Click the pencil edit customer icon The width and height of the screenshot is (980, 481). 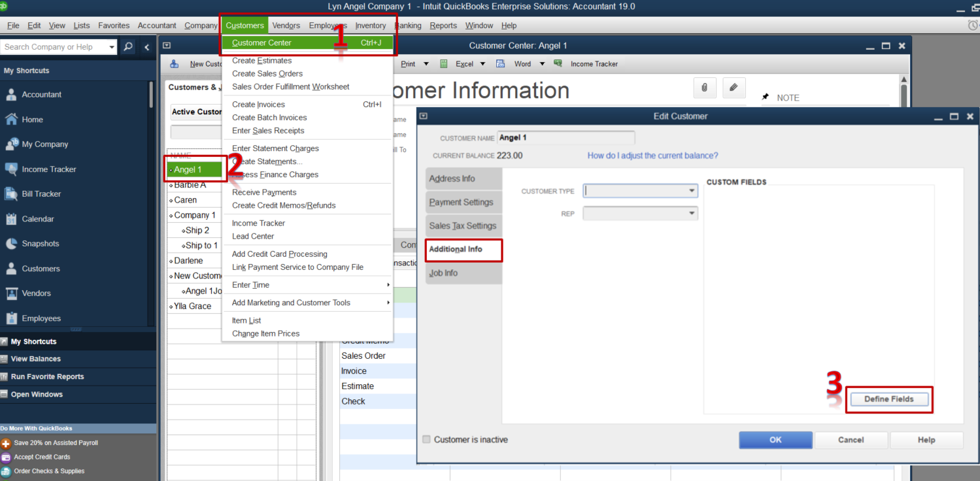pyautogui.click(x=734, y=88)
